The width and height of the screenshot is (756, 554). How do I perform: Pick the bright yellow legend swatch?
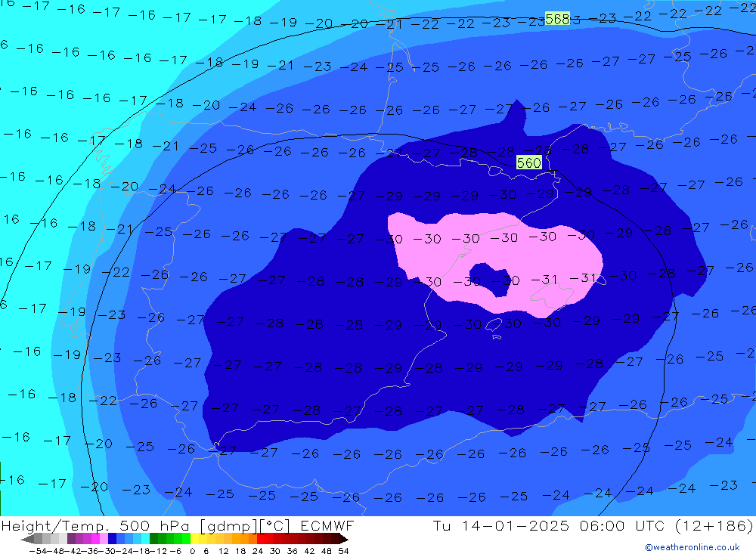pos(194,539)
